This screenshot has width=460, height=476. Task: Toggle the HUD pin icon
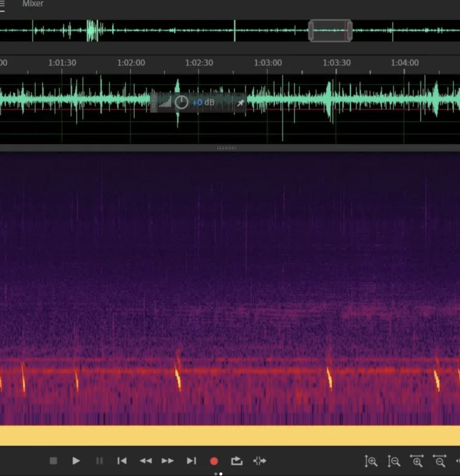point(240,103)
